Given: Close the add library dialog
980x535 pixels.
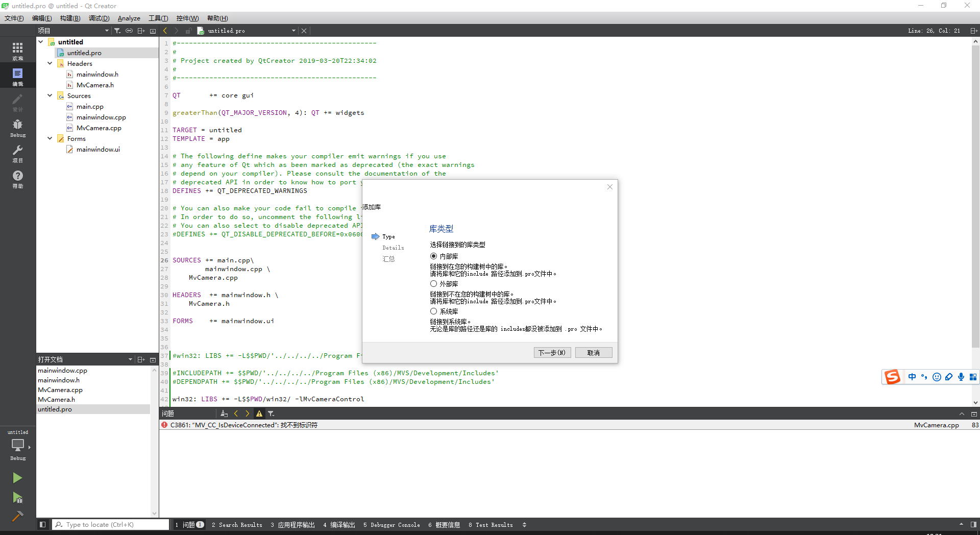Looking at the screenshot, I should pyautogui.click(x=610, y=187).
